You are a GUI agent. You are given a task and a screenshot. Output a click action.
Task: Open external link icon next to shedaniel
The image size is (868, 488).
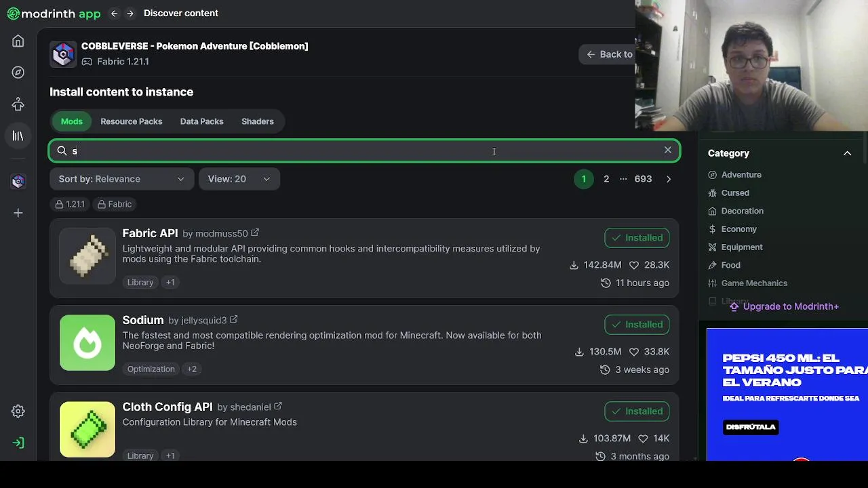coord(278,407)
